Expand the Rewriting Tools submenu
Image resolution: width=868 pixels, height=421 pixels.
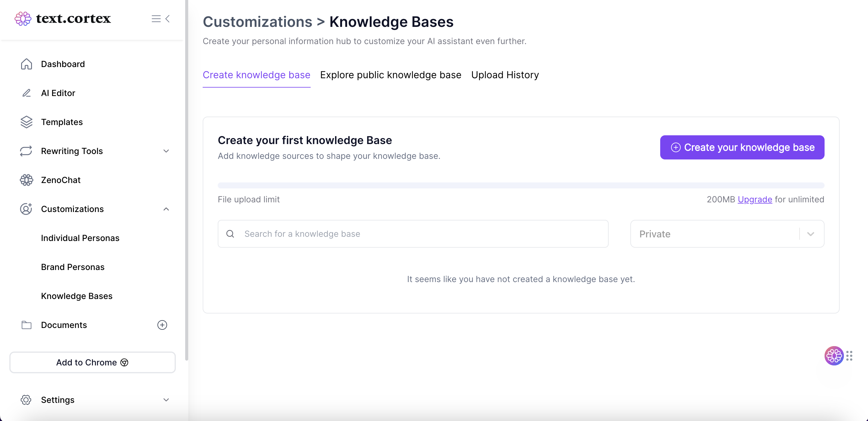click(x=166, y=151)
